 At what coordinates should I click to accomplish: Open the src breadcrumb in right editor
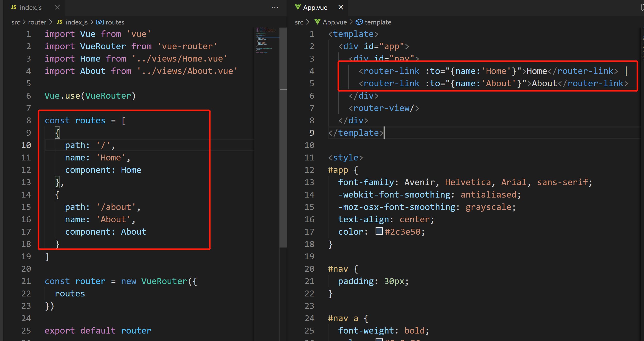pyautogui.click(x=299, y=22)
